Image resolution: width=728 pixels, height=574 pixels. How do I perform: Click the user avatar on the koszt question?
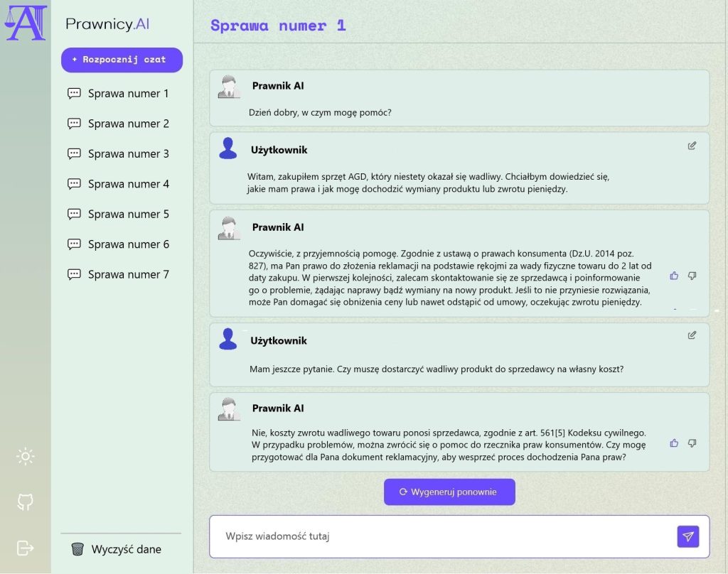tap(228, 339)
